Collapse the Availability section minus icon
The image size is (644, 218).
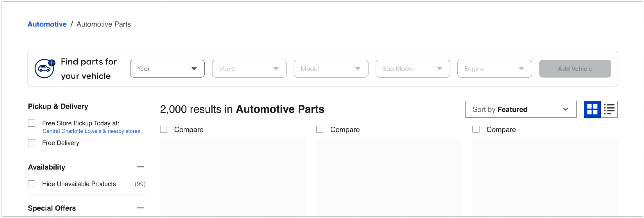tap(140, 167)
